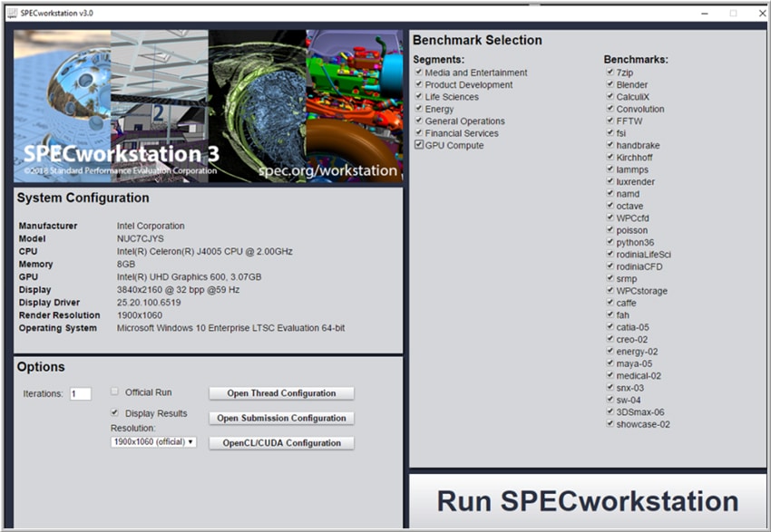Toggle the rodiniaLifeSci benchmark checkbox
771x532 pixels.
coord(610,254)
